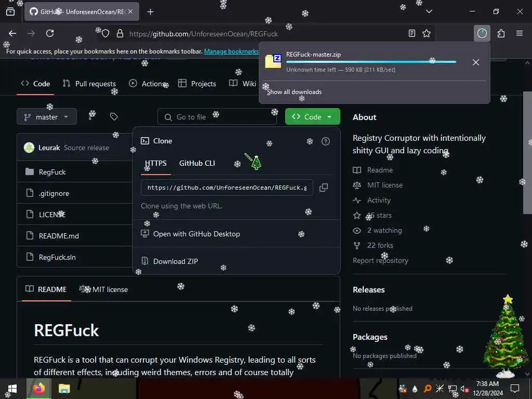Open the Source release commit message
Image resolution: width=532 pixels, height=399 pixels.
coord(87,148)
